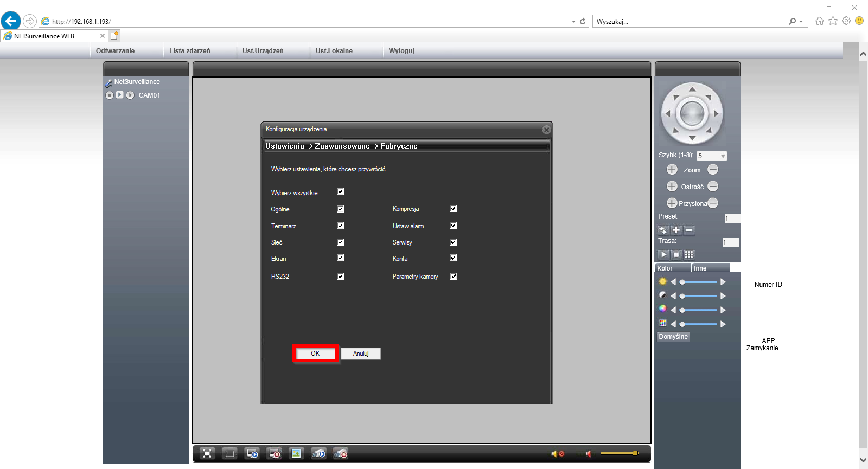Viewport: 868px width, 469px height.
Task: Toggle the Ogólne checkbox
Action: click(x=341, y=209)
